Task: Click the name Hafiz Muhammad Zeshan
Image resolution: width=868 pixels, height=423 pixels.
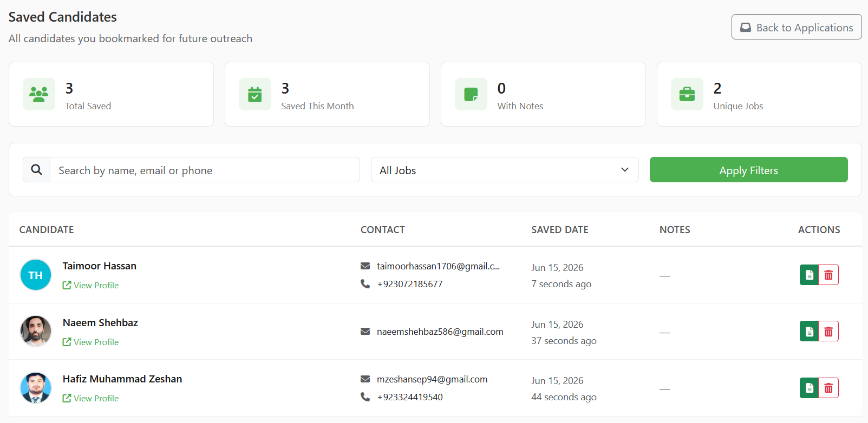Action: coord(122,379)
